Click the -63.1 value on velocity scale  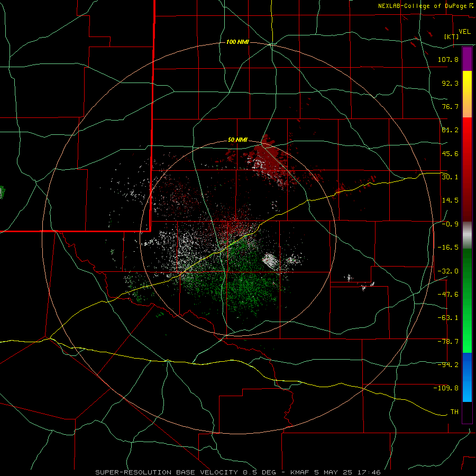[448, 318]
